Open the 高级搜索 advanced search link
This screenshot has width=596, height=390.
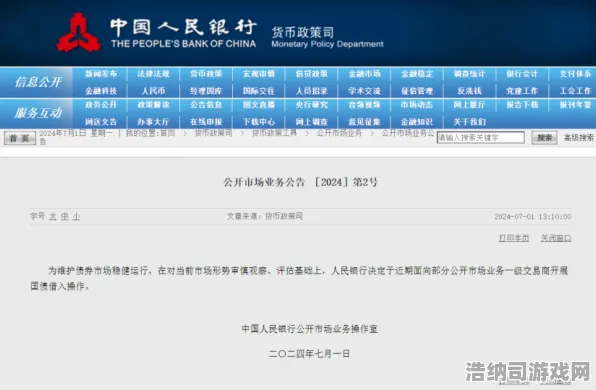pyautogui.click(x=579, y=138)
